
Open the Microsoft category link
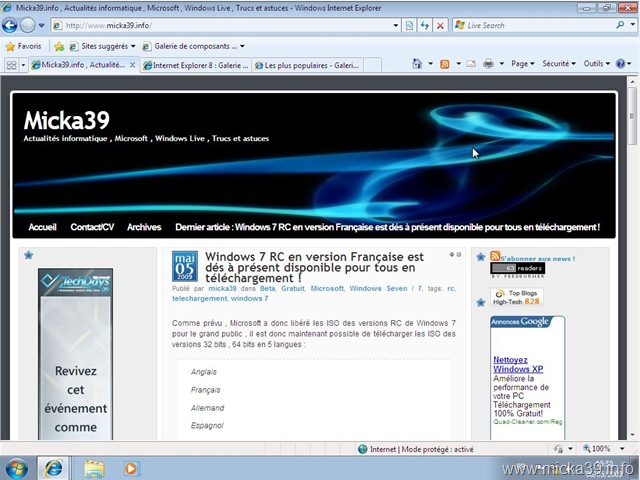coord(327,288)
